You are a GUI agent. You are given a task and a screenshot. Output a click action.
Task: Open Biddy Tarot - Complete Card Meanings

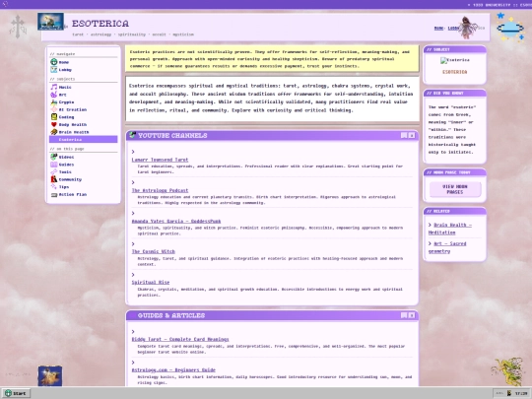click(180, 339)
